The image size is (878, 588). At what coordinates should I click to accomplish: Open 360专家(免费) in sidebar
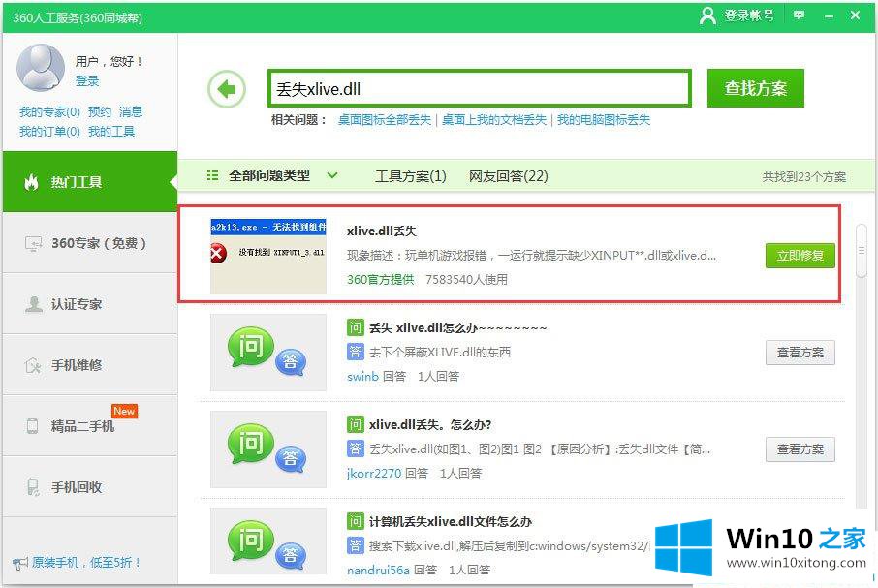tap(89, 243)
